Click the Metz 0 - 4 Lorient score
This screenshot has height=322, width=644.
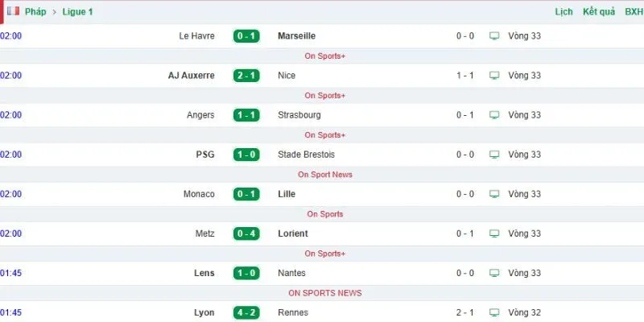246,233
